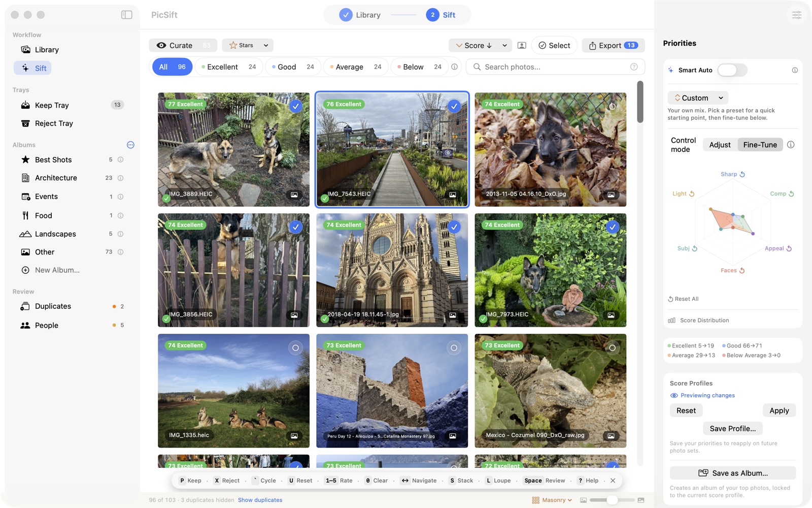Expand the Score sort options chevron
This screenshot has width=812, height=508.
pos(504,45)
